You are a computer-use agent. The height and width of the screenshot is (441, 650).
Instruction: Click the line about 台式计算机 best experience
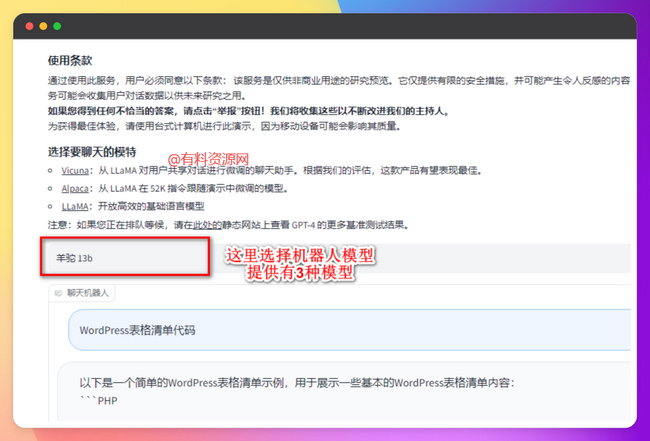coord(224,126)
